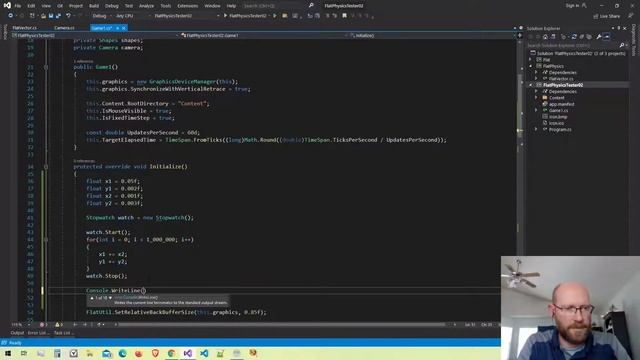The width and height of the screenshot is (640, 360).
Task: Open the Debug menu
Action: point(111,6)
